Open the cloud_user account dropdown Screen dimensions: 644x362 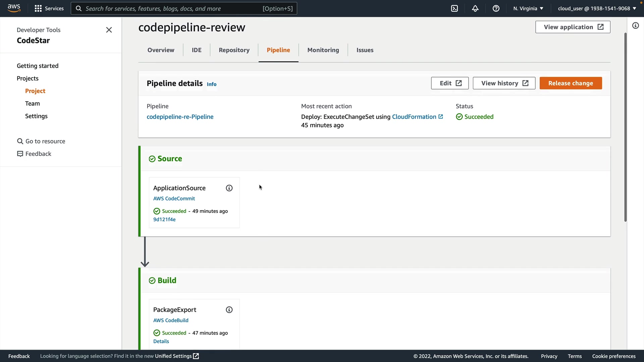pos(597,8)
